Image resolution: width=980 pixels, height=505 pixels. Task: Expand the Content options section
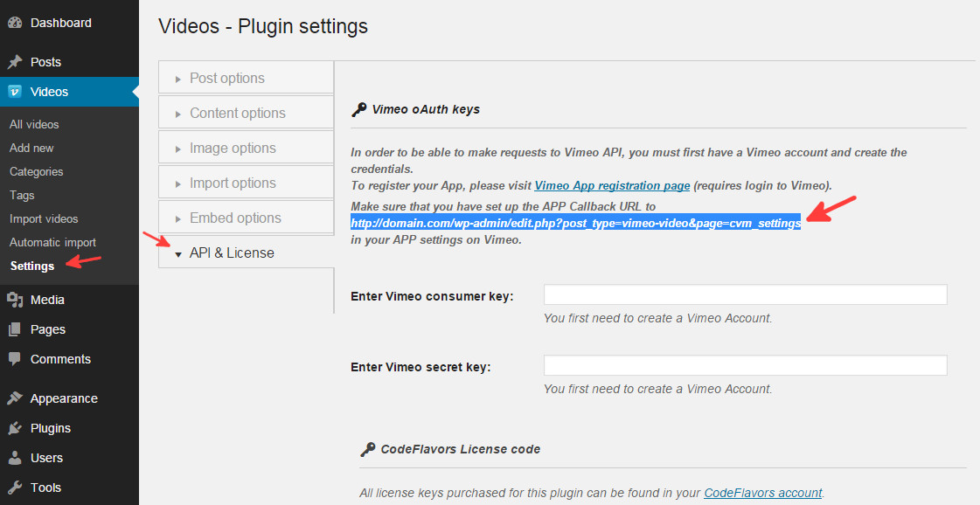point(247,113)
